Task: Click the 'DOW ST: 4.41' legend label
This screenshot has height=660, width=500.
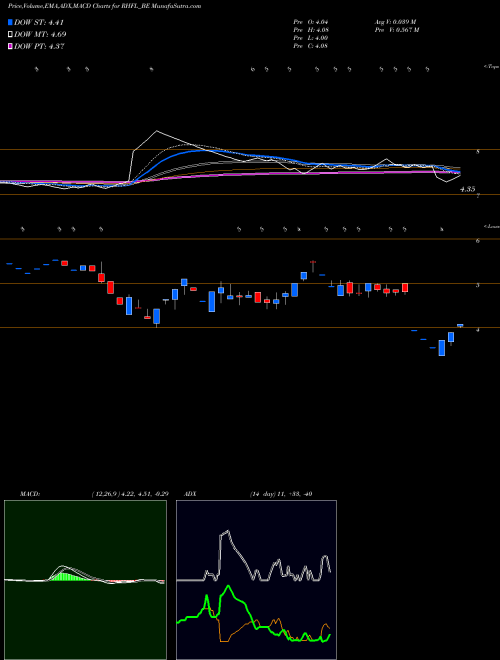Action: pos(39,22)
